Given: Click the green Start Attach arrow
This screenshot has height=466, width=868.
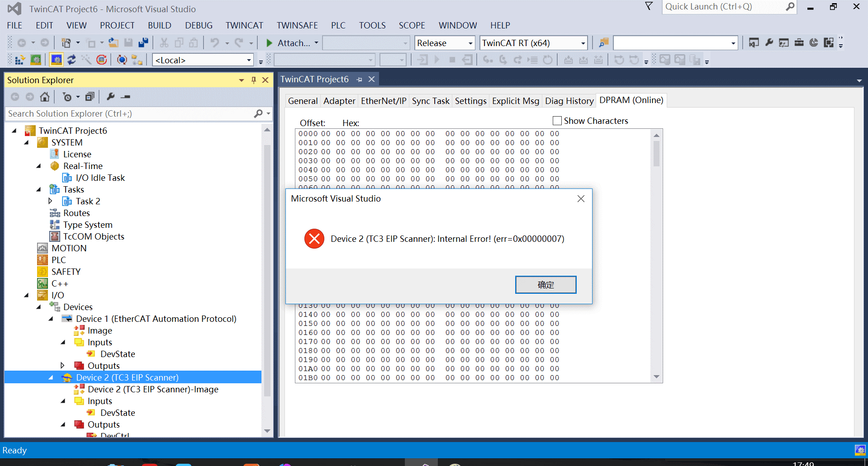Looking at the screenshot, I should (x=269, y=43).
